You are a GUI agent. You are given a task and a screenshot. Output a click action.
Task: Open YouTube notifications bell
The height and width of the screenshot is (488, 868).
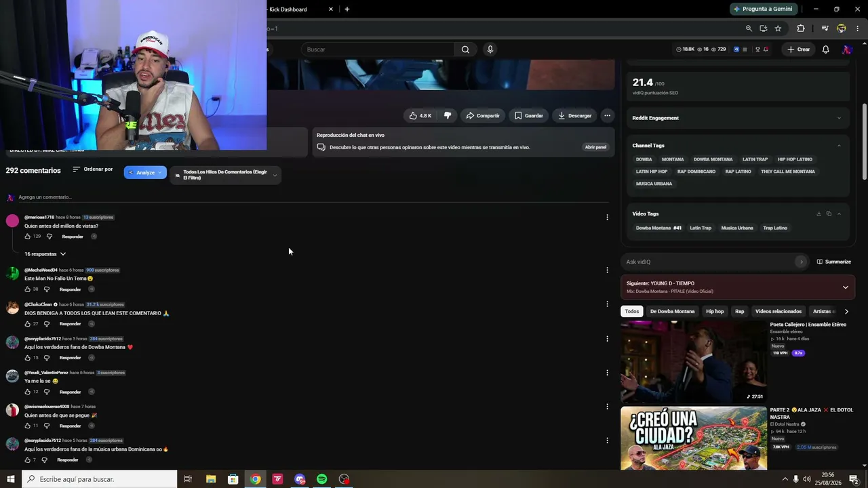[x=825, y=49]
